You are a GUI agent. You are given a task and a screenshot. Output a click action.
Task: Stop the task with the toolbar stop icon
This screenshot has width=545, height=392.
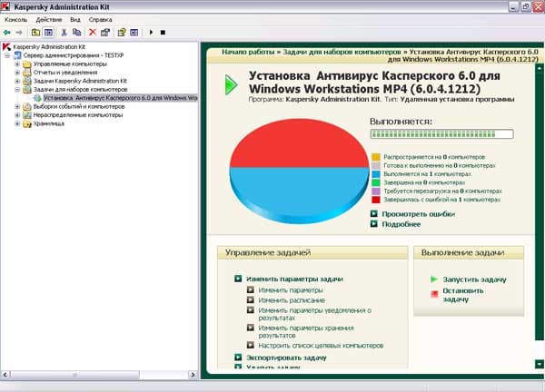[163, 33]
